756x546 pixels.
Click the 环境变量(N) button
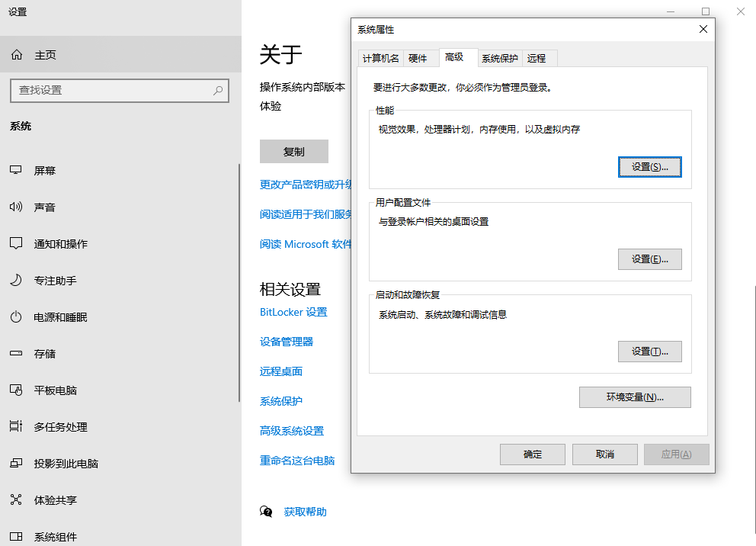click(x=635, y=397)
